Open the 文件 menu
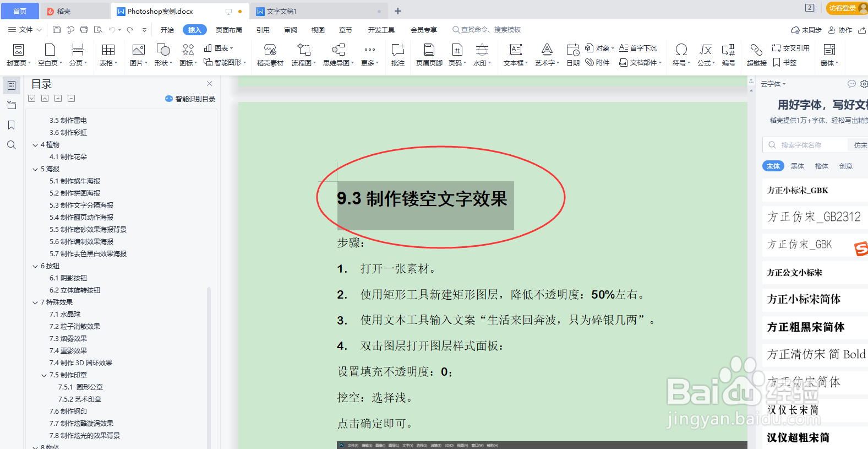 tap(25, 30)
